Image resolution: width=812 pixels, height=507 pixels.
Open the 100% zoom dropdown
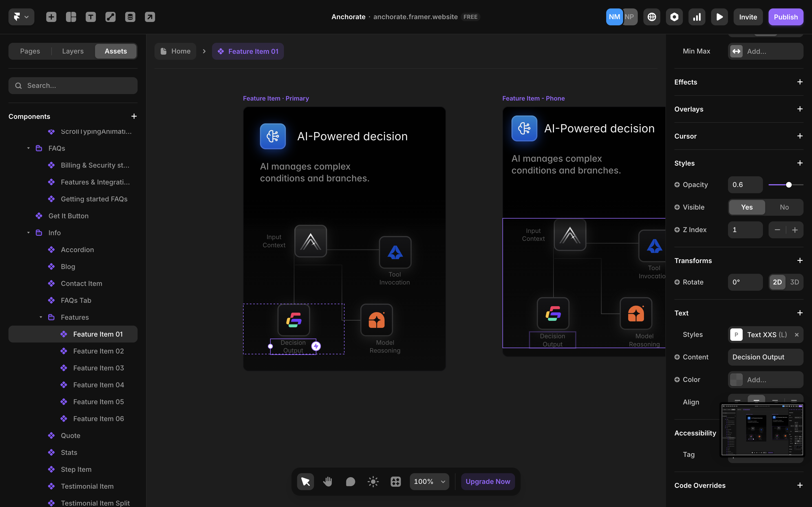[429, 482]
